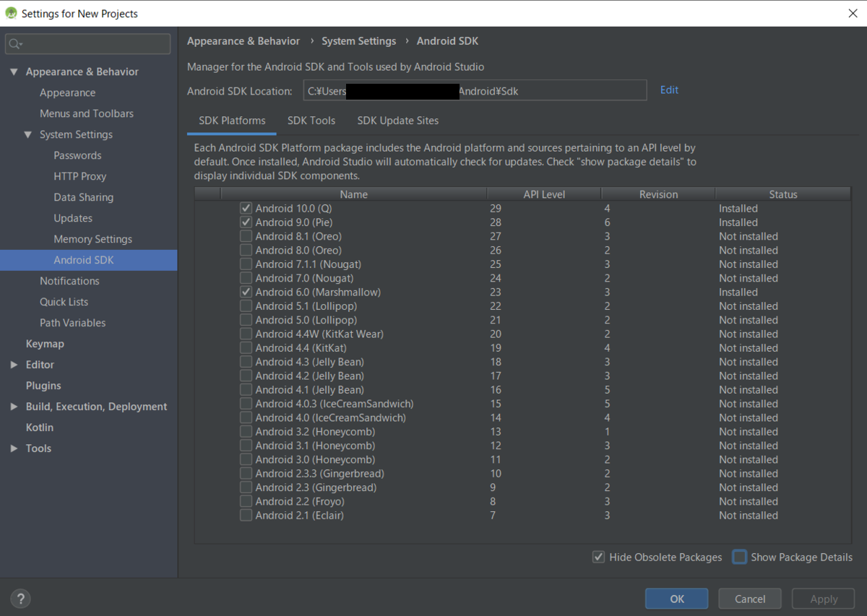Viewport: 867px width, 616px height.
Task: Select Android 2.3.3 (Gingerbread) row text
Action: pyautogui.click(x=319, y=474)
